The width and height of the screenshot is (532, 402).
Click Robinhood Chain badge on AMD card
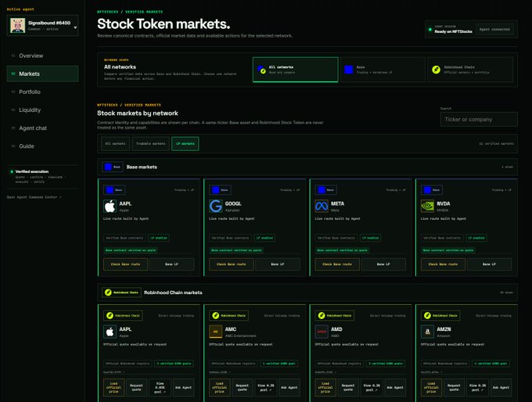[335, 315]
